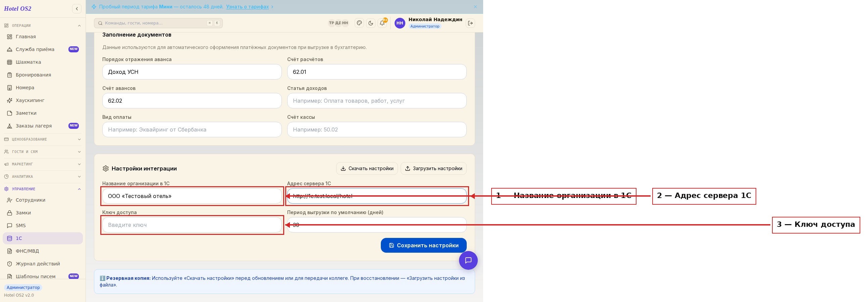This screenshot has width=868, height=302.
Task: Open notifications bell
Action: pyautogui.click(x=382, y=23)
